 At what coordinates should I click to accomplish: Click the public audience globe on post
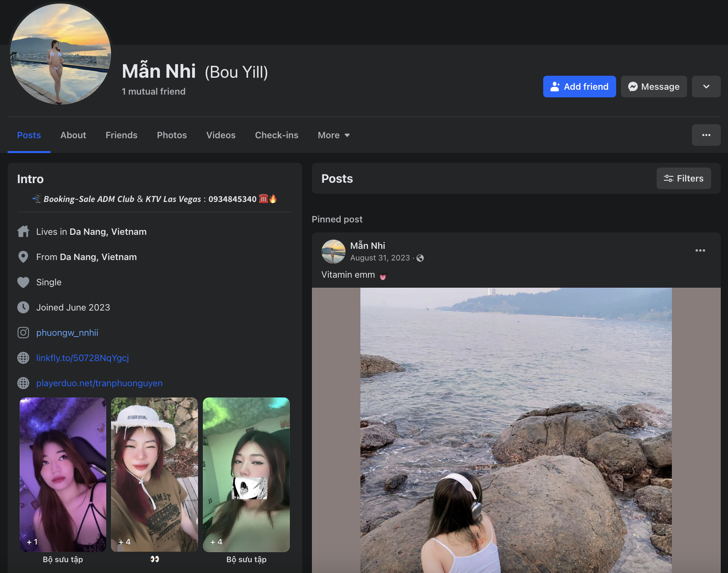point(420,258)
